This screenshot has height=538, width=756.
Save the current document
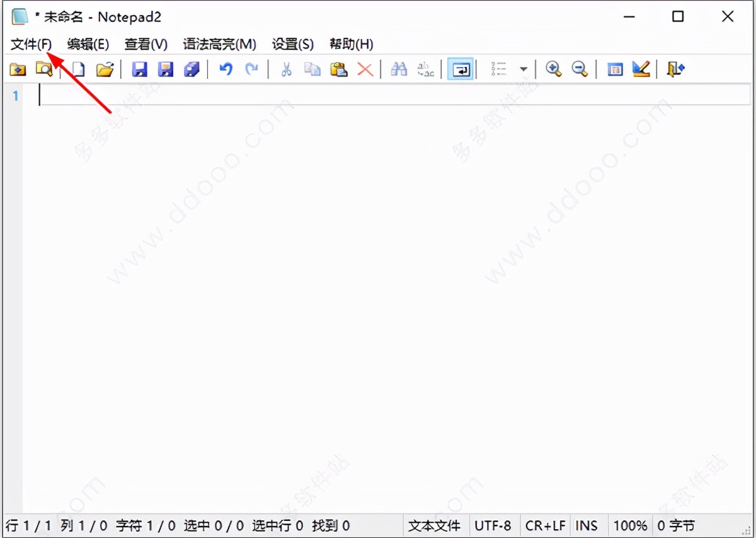pyautogui.click(x=140, y=69)
